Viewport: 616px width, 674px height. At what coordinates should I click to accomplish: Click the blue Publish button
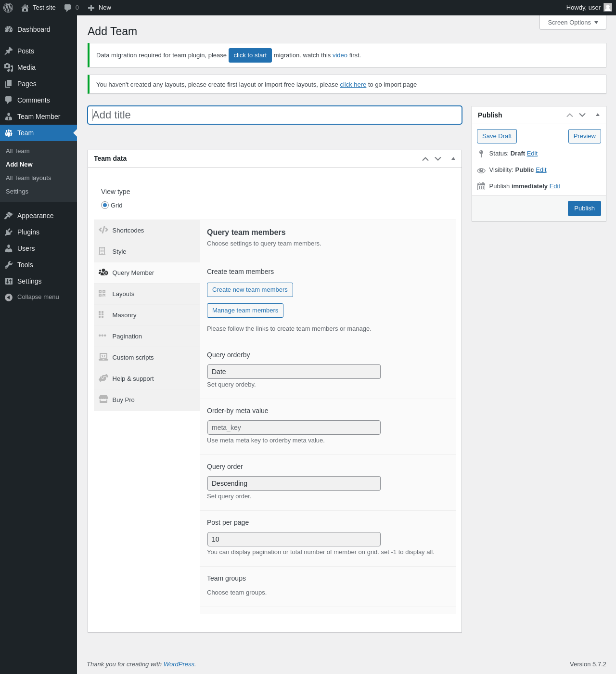tap(584, 208)
